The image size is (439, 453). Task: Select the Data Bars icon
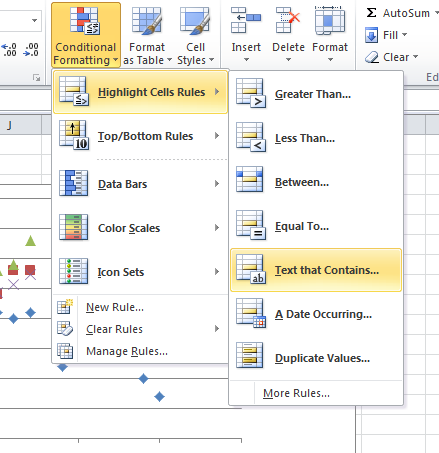tap(74, 183)
